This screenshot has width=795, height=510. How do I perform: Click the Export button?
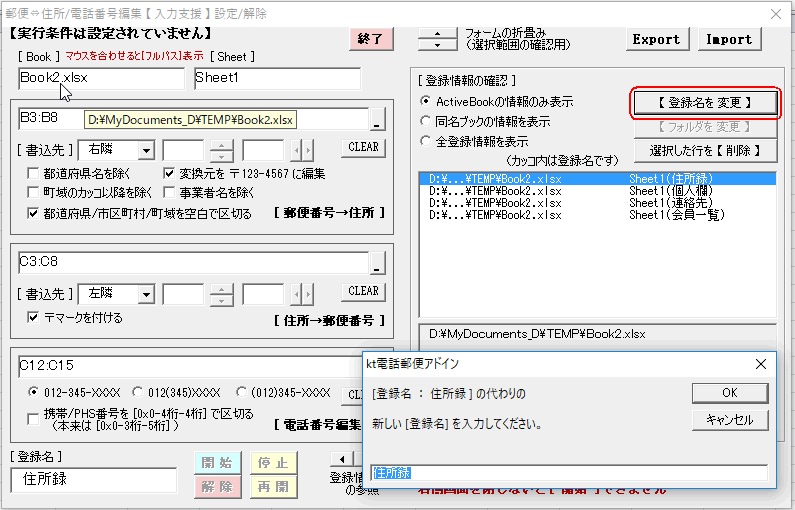click(657, 39)
